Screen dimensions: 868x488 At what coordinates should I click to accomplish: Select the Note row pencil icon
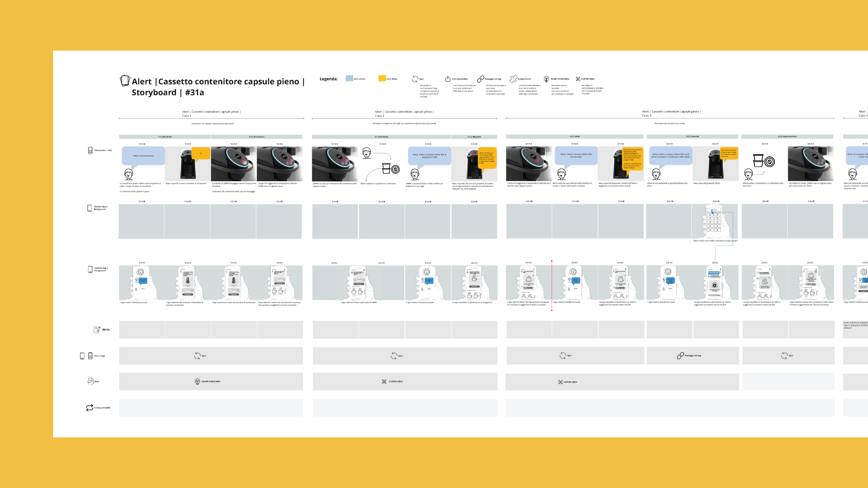97,329
